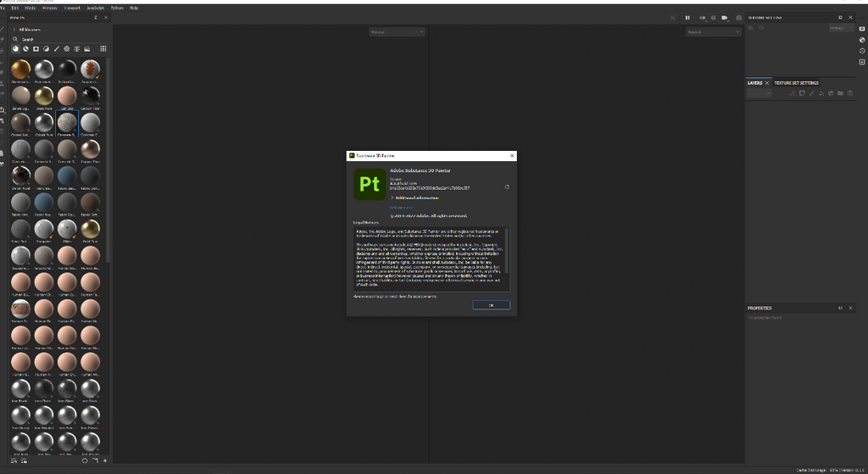Add a smart material layer icon
Image resolution: width=868 pixels, height=474 pixels.
coord(831,93)
